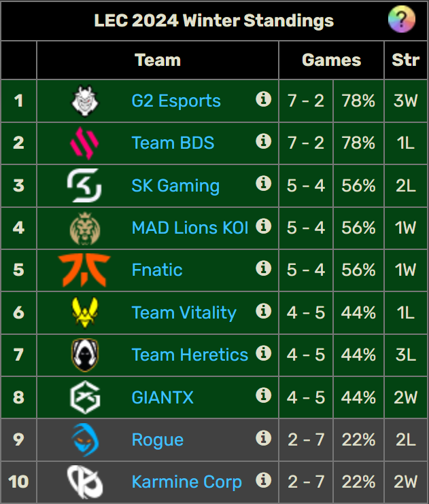Open the info icon beside MAD Lions KOI
429x504 pixels.
coord(263,226)
